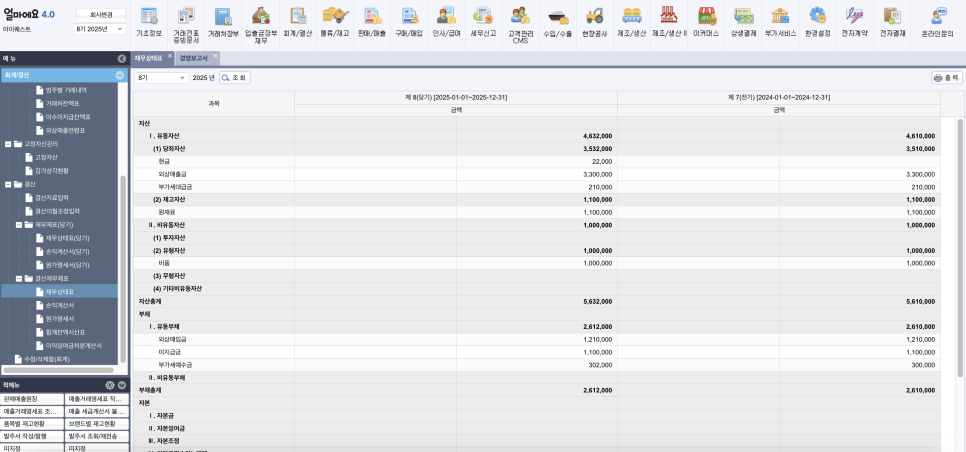Open the 세무신고 module icon
Screen dimensions: 966x452
coord(483,17)
